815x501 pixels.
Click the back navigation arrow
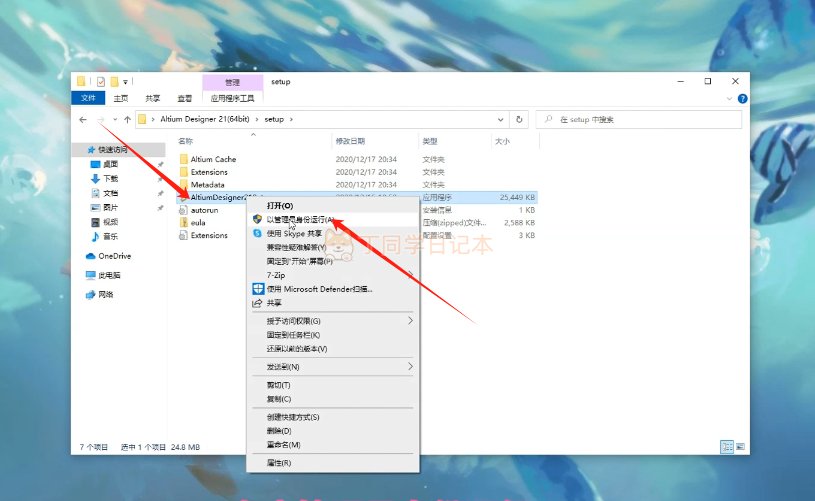point(83,120)
